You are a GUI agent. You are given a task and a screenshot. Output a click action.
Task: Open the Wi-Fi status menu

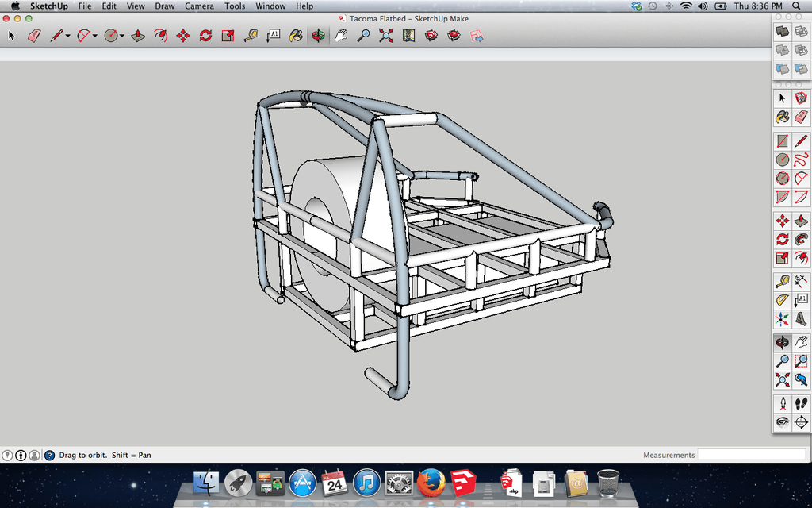[686, 6]
